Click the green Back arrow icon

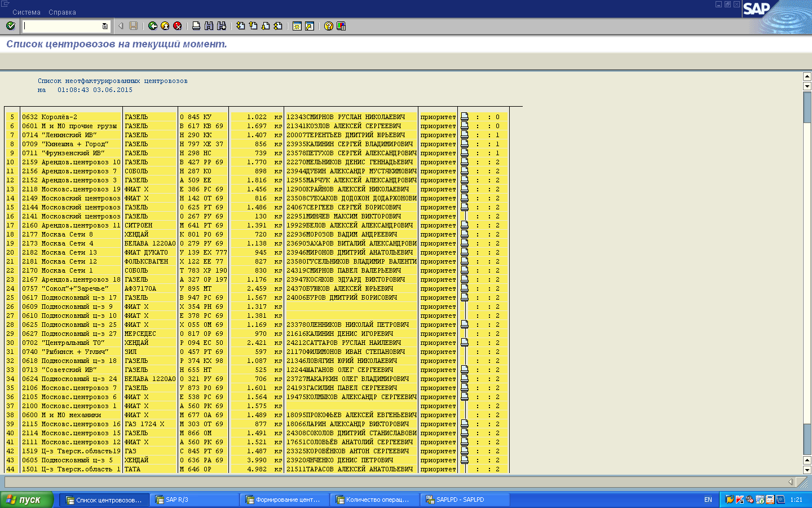click(152, 26)
